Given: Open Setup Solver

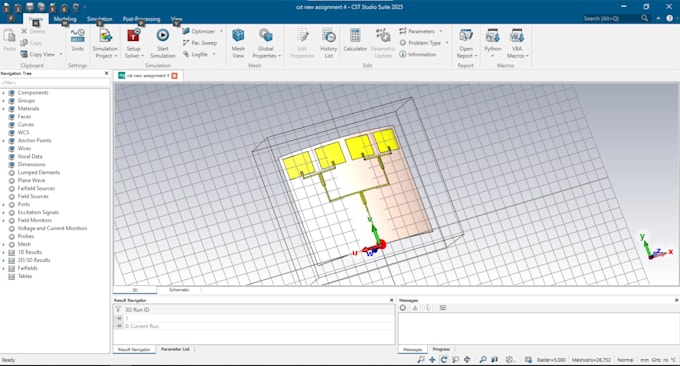Looking at the screenshot, I should click(x=133, y=43).
